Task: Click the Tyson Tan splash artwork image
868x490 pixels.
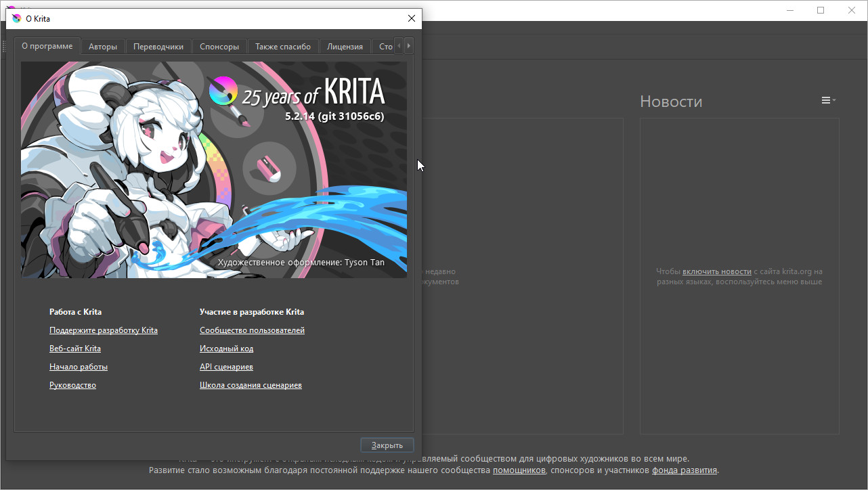Action: pyautogui.click(x=214, y=170)
